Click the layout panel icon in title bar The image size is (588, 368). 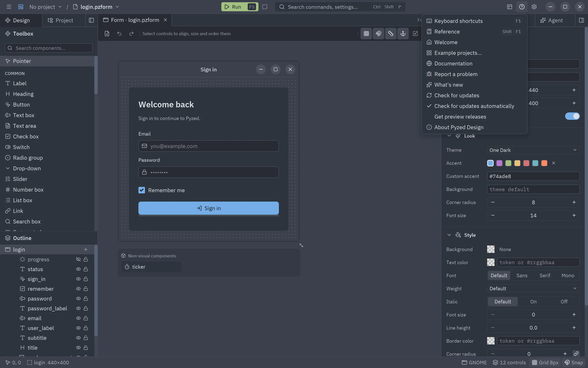(510, 7)
